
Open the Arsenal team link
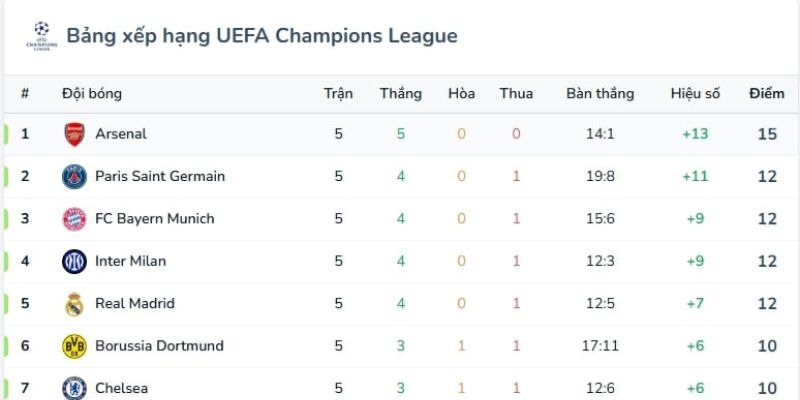pyautogui.click(x=121, y=134)
